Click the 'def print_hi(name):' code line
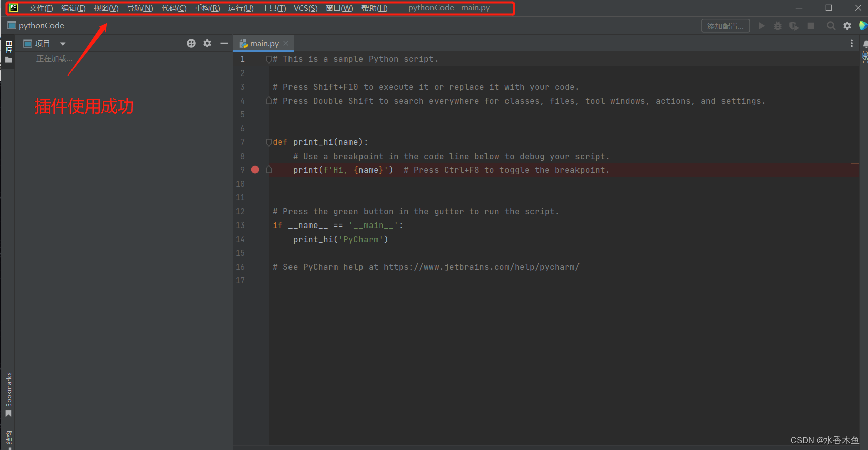 (320, 142)
